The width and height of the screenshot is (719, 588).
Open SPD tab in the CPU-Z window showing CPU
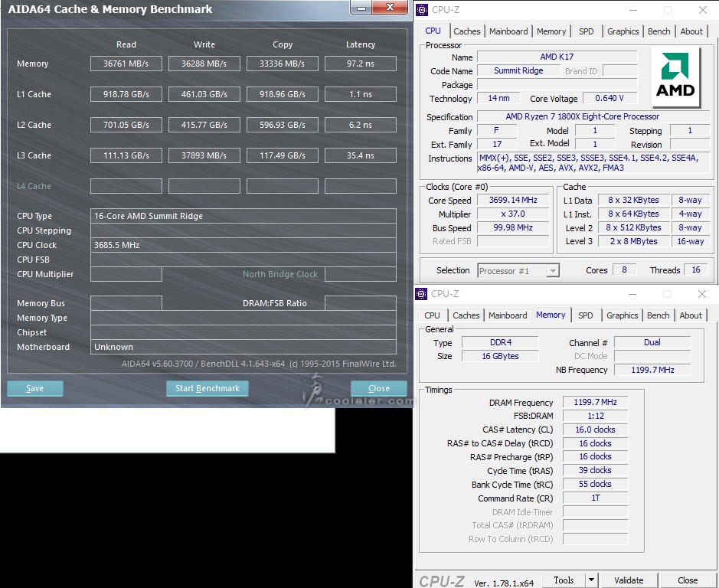point(586,31)
